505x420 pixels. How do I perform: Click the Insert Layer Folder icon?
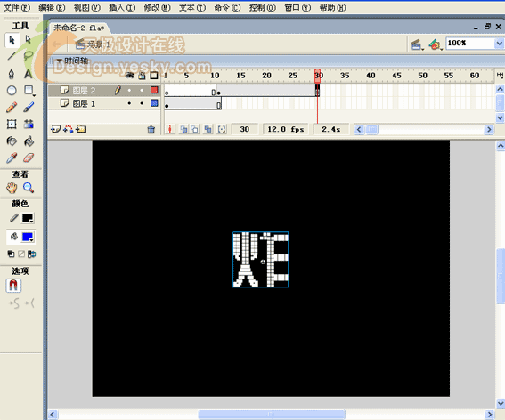point(80,129)
